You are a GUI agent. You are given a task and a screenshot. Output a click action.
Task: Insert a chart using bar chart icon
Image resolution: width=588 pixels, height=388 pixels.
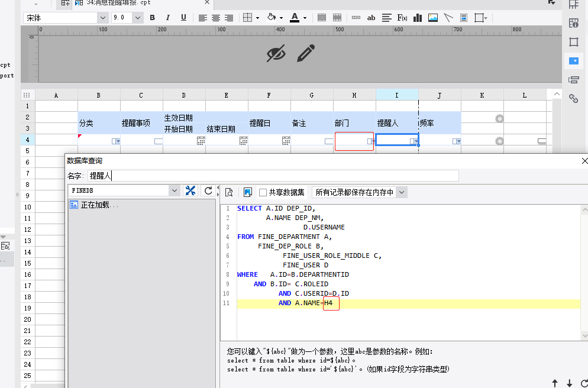tap(418, 18)
